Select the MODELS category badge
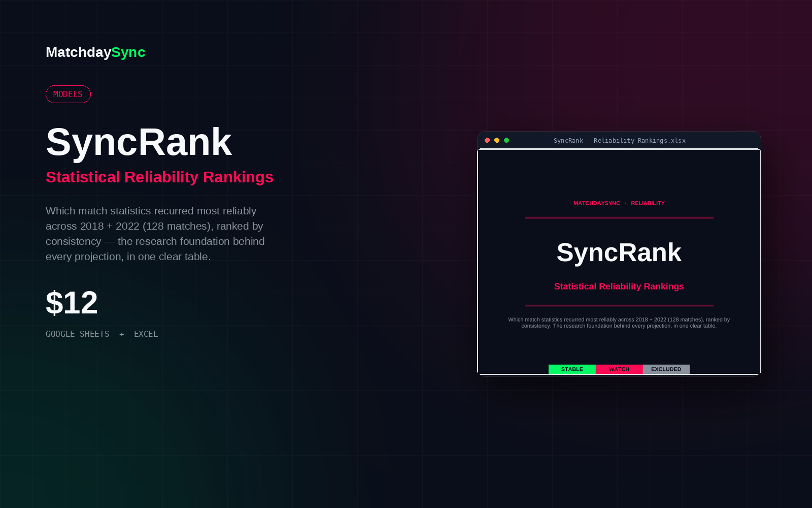The width and height of the screenshot is (812, 508). (68, 94)
